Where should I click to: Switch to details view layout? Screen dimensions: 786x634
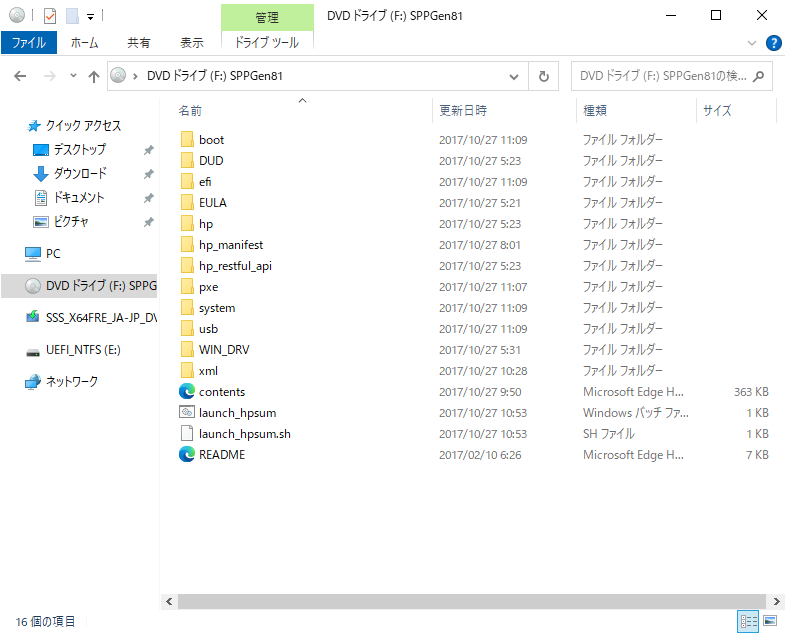(748, 621)
